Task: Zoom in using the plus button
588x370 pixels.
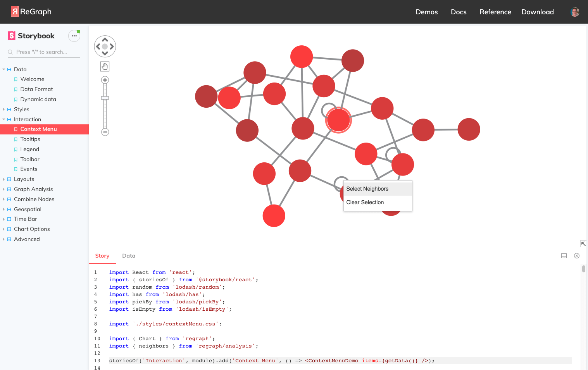Action: tap(105, 80)
